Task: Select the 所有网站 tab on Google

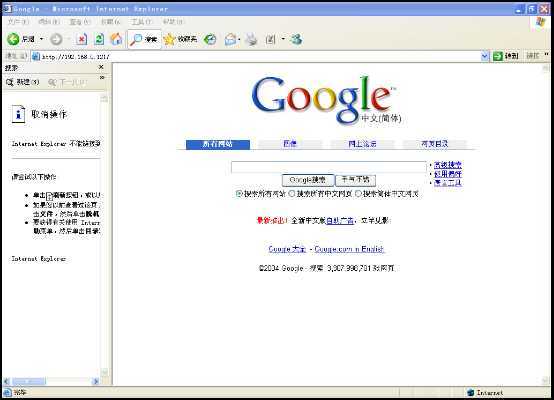Action: point(218,144)
